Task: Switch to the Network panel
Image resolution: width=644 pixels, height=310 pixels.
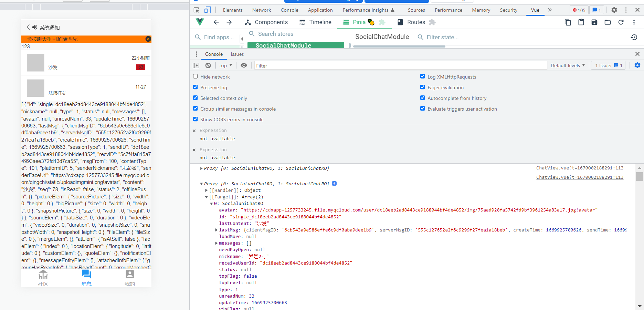Action: tap(261, 10)
